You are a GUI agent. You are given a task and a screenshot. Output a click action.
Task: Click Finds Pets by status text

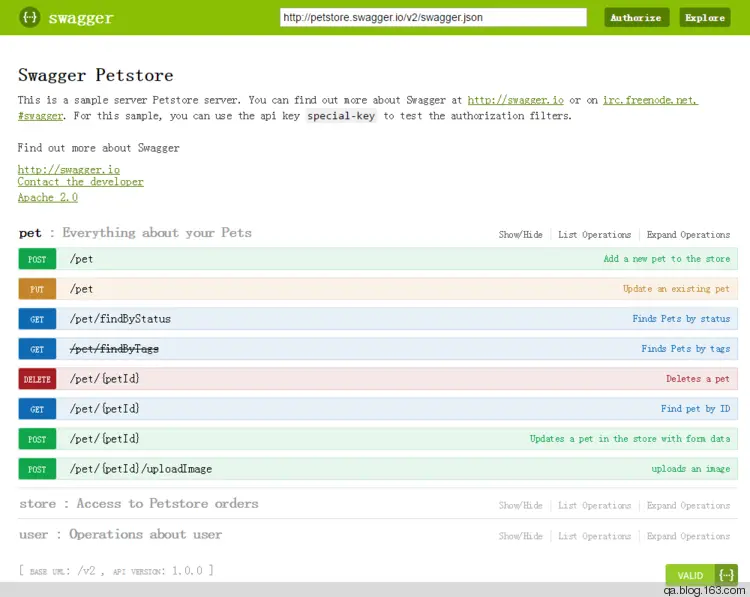coord(681,319)
